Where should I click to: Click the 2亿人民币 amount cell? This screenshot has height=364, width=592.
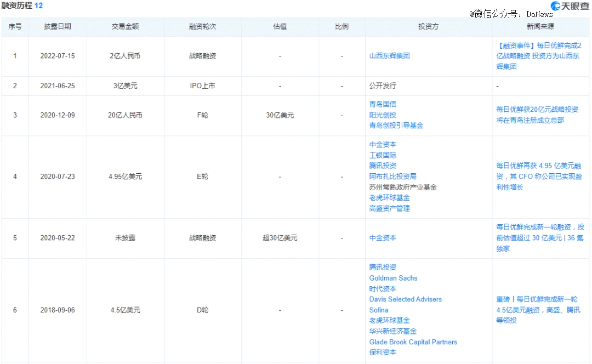125,56
